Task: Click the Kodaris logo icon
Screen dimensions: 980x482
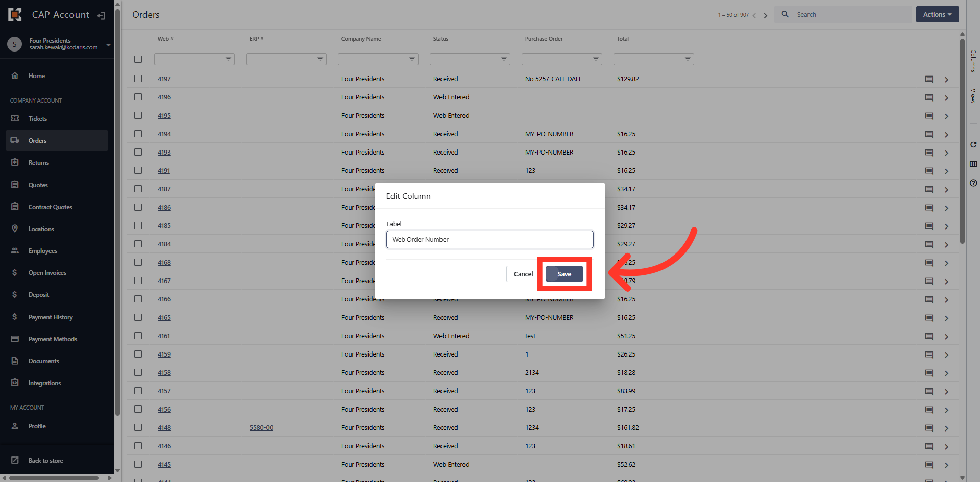Action: tap(15, 15)
